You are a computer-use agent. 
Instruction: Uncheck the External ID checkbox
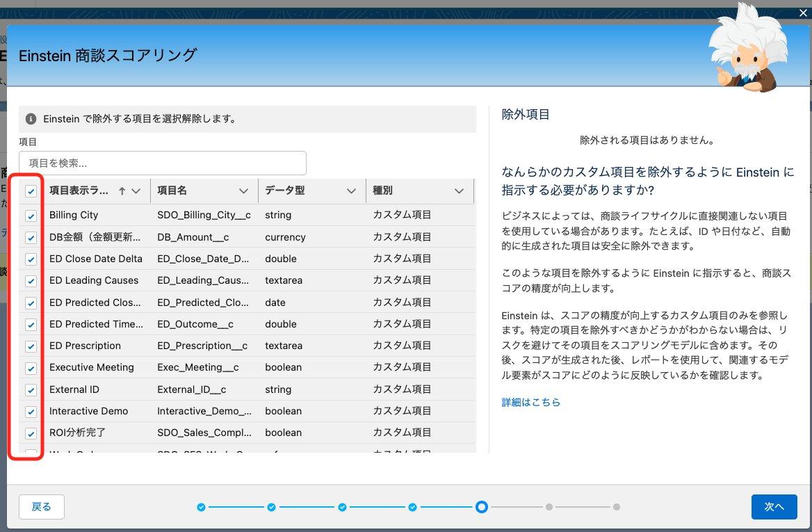tap(31, 389)
